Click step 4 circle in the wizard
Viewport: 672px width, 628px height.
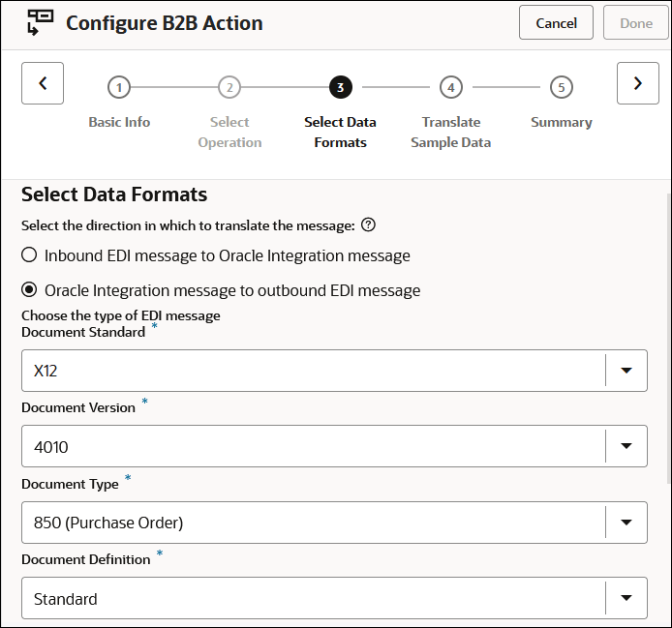coord(451,87)
